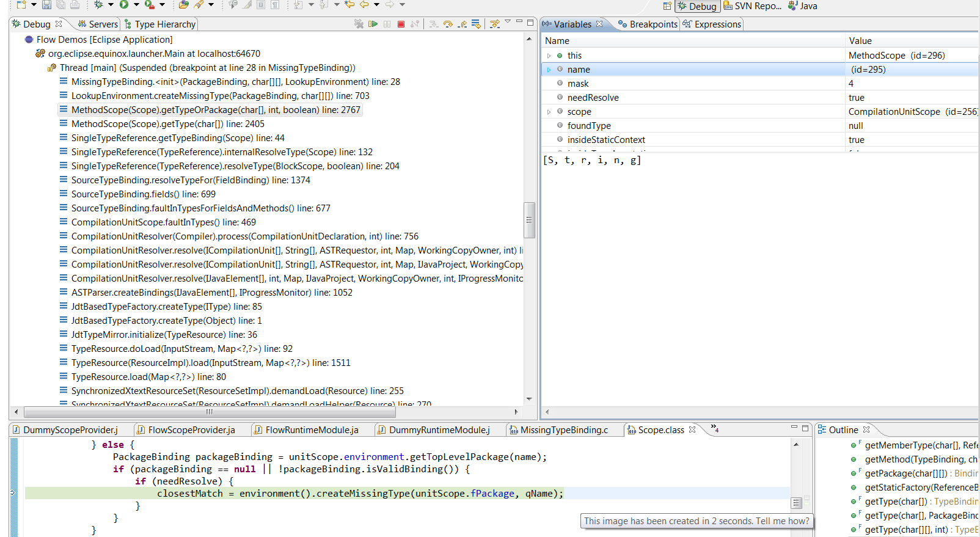Click the Drop to Frame icon

476,24
